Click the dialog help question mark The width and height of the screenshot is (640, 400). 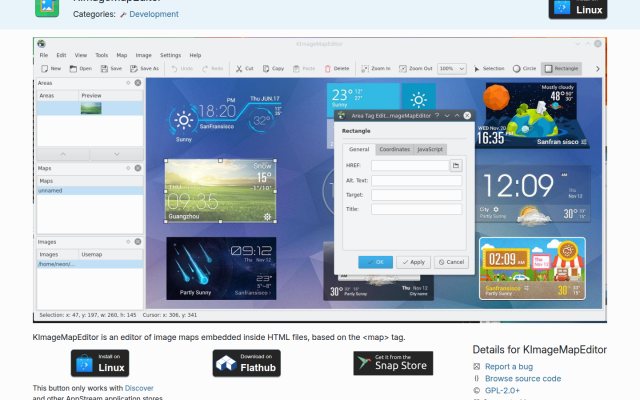(x=437, y=116)
